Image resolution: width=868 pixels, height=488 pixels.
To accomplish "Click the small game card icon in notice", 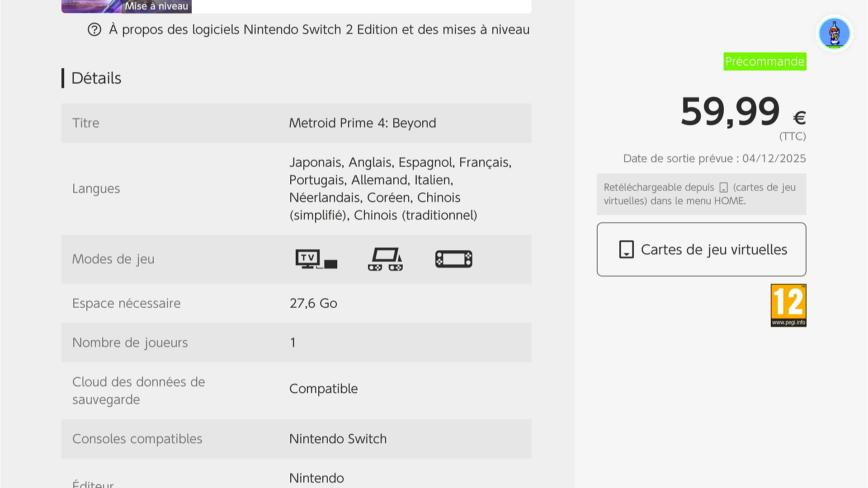I will click(x=723, y=188).
